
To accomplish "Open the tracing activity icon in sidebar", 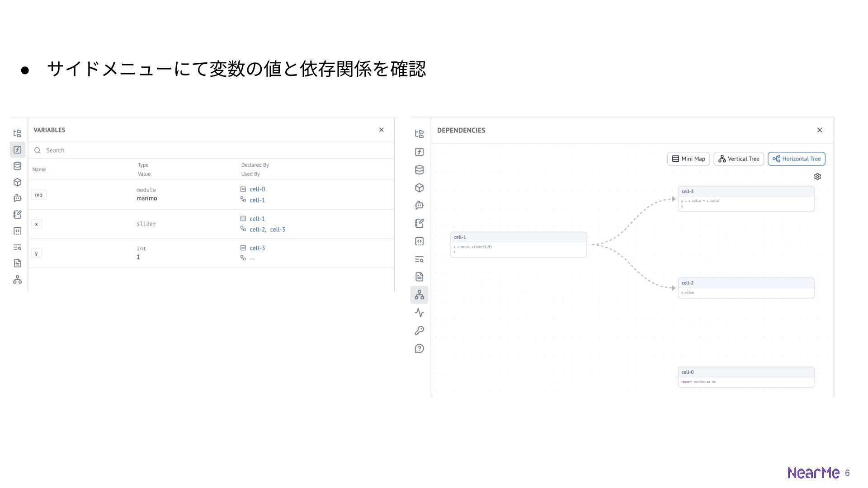I will pyautogui.click(x=419, y=313).
